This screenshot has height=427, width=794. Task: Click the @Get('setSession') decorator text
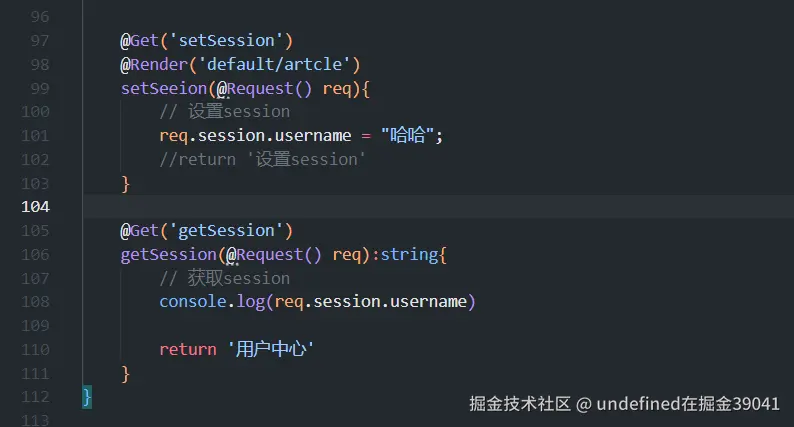(x=207, y=41)
